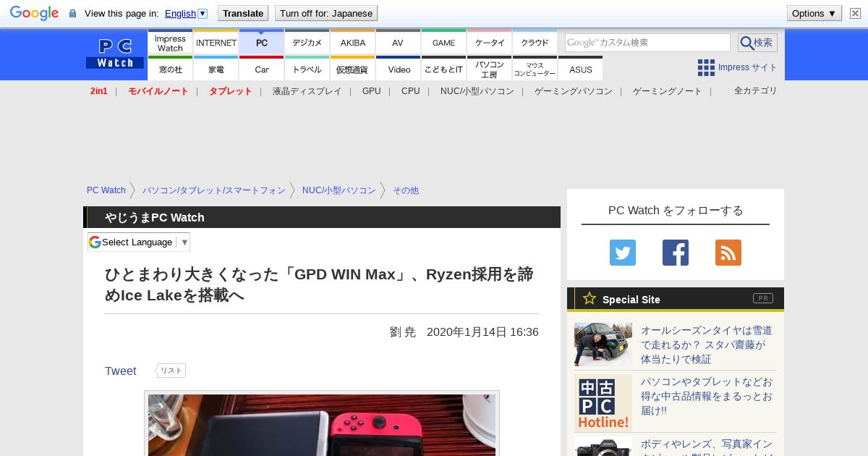
Task: Open the Facebook follow icon
Action: (x=676, y=253)
